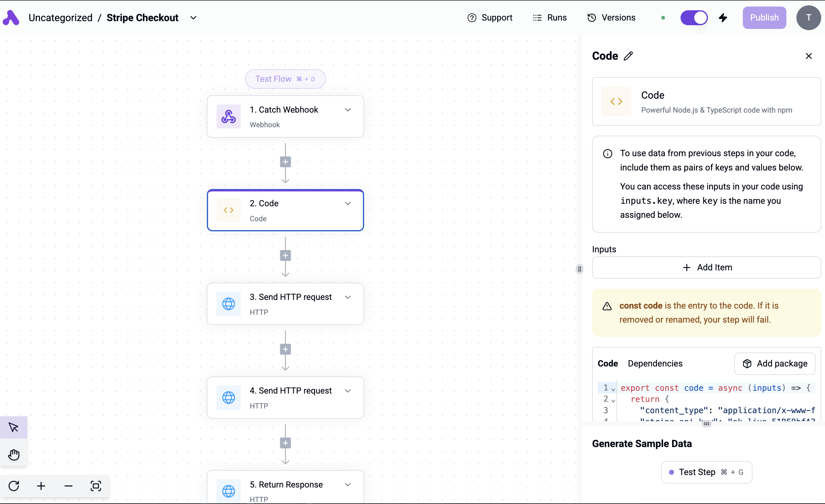The image size is (825, 504).
Task: Click the globe icon of Return Response
Action: coord(228,491)
